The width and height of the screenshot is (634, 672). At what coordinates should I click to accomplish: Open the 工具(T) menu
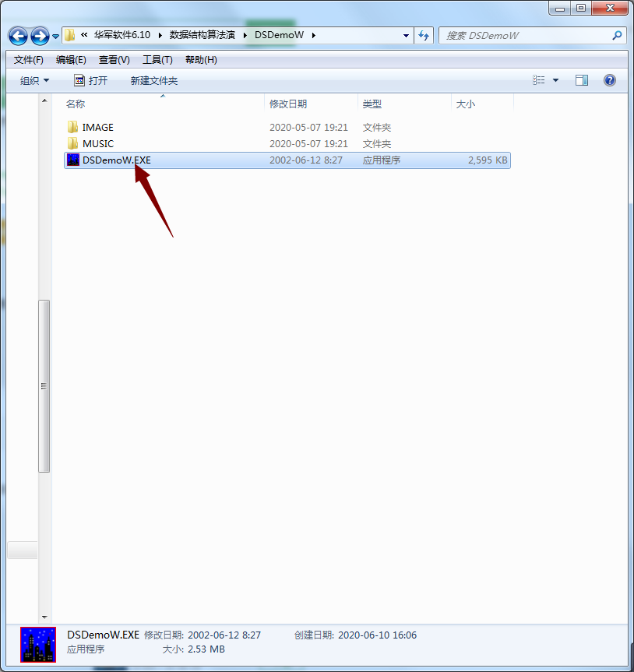coord(157,60)
